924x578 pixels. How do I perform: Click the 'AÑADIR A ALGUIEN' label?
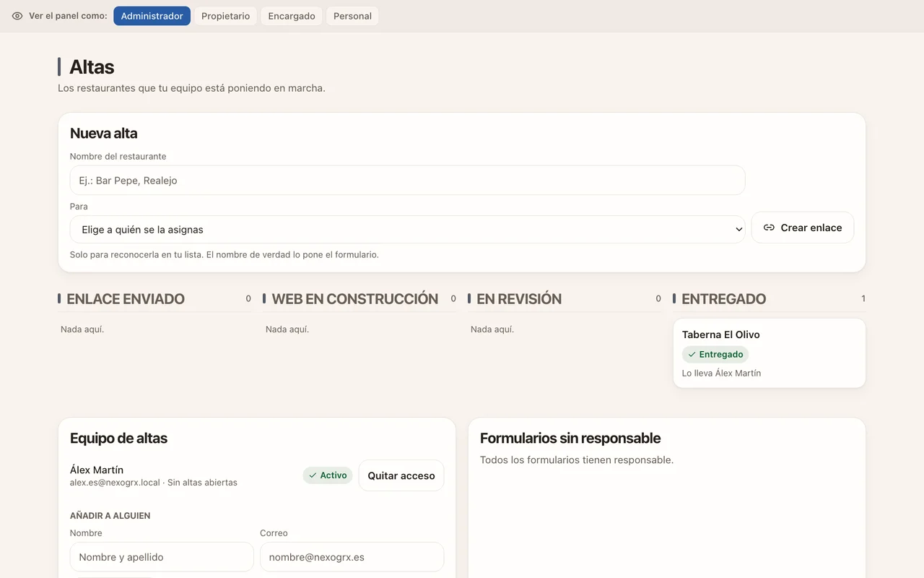[x=110, y=516]
